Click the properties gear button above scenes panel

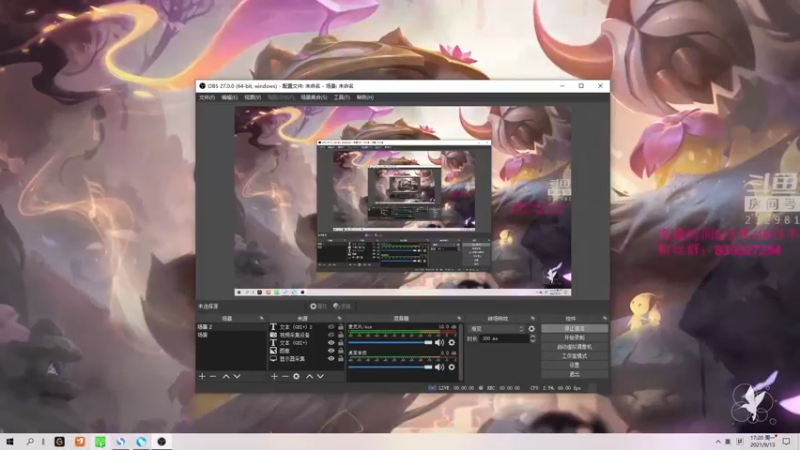coord(319,306)
